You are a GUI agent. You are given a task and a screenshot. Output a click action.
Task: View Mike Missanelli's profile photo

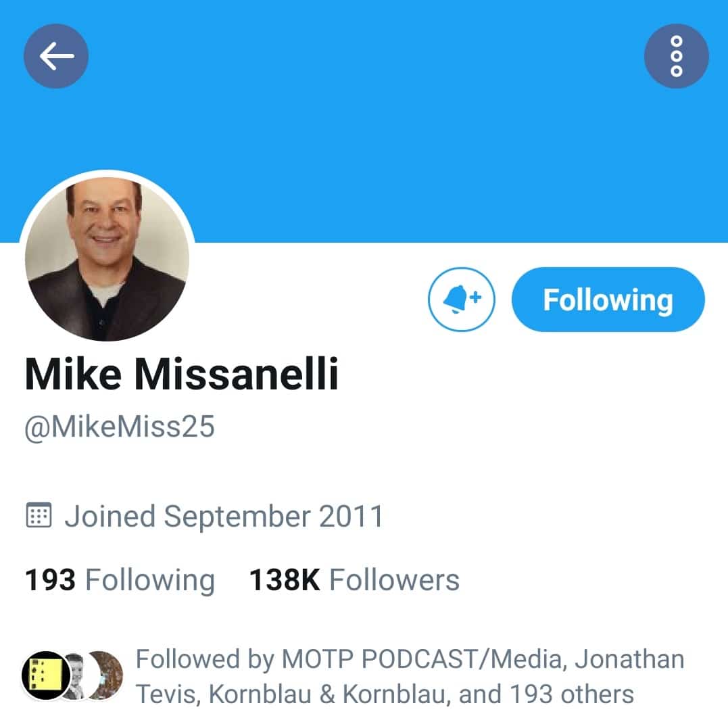(107, 259)
